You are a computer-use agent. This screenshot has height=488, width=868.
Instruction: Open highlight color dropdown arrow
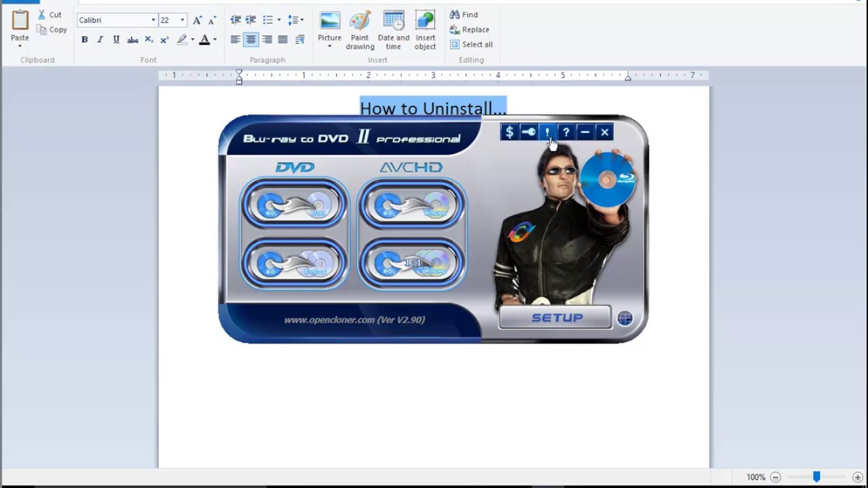point(193,40)
